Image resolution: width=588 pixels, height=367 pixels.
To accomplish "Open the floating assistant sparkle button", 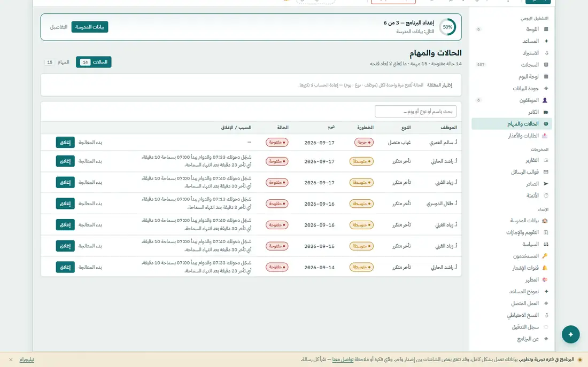I will 570,334.
